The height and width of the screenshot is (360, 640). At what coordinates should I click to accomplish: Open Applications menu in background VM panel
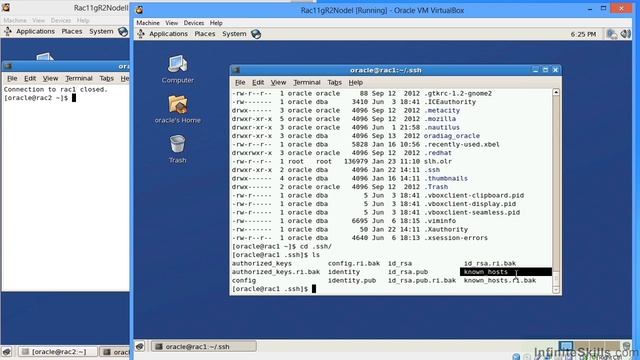pyautogui.click(x=35, y=31)
